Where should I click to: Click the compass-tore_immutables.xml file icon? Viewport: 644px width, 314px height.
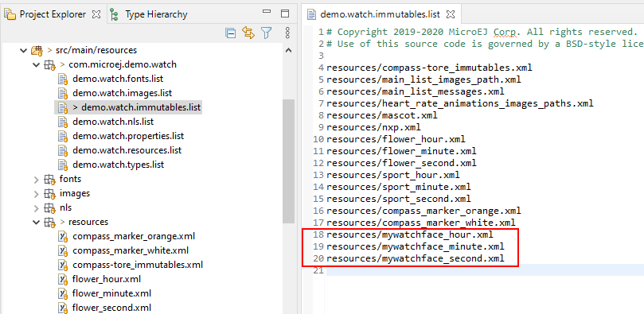click(63, 266)
